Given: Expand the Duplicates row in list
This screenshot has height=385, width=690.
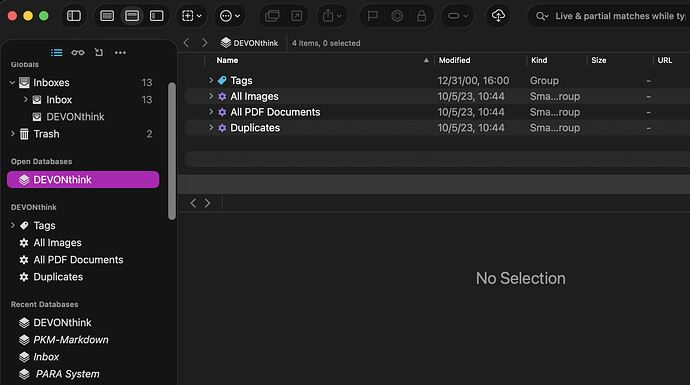Looking at the screenshot, I should [x=211, y=128].
